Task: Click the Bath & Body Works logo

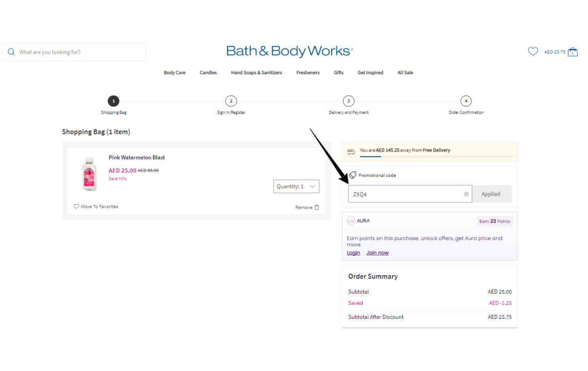Action: click(x=289, y=51)
